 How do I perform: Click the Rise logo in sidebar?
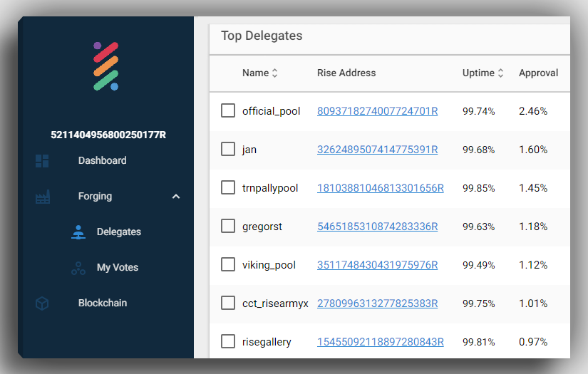[x=105, y=66]
